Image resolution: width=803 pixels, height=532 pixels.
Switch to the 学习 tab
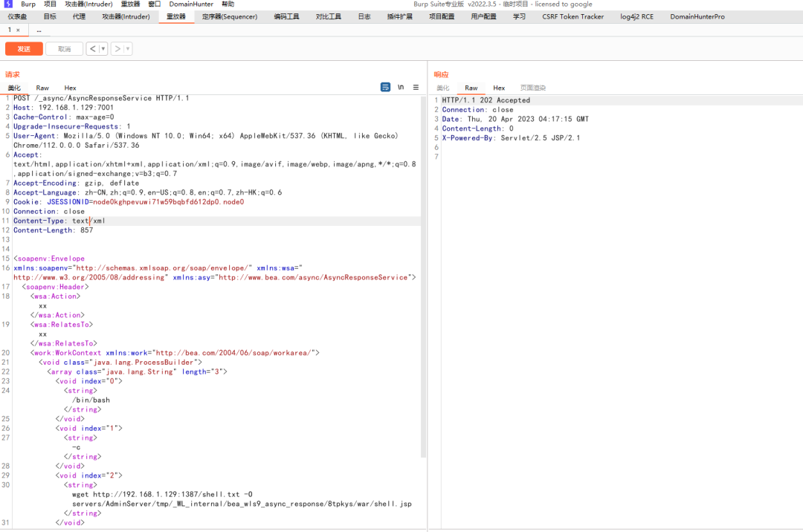[519, 17]
